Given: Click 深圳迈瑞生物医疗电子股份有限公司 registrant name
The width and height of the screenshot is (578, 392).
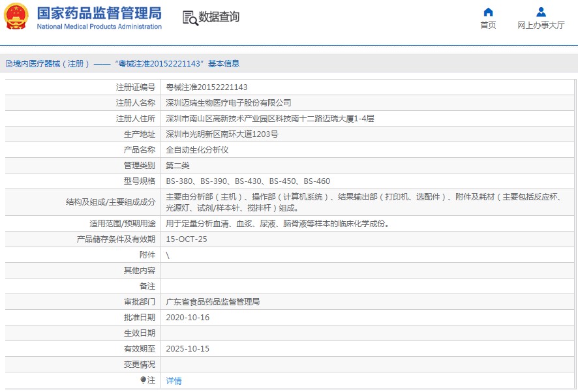Looking at the screenshot, I should point(228,103).
